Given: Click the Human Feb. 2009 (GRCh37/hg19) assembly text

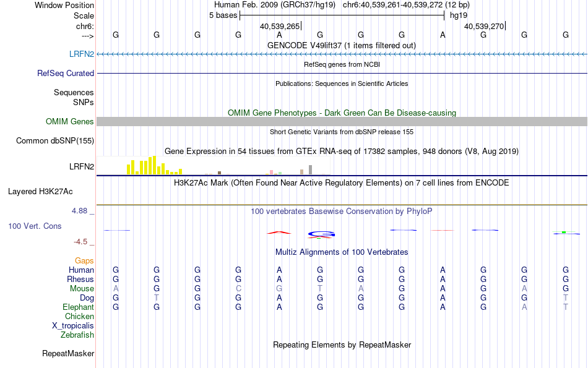Looking at the screenshot, I should 274,5.
